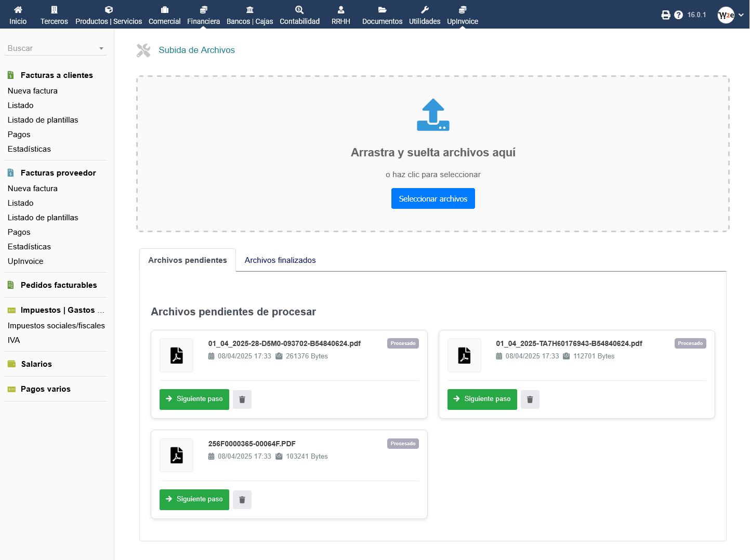This screenshot has height=560, width=750.
Task: Click the Subida de Archivos tools icon
Action: (143, 50)
